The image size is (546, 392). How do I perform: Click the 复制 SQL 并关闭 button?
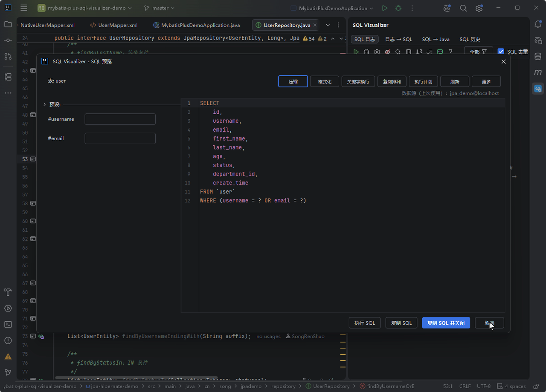[446, 323]
